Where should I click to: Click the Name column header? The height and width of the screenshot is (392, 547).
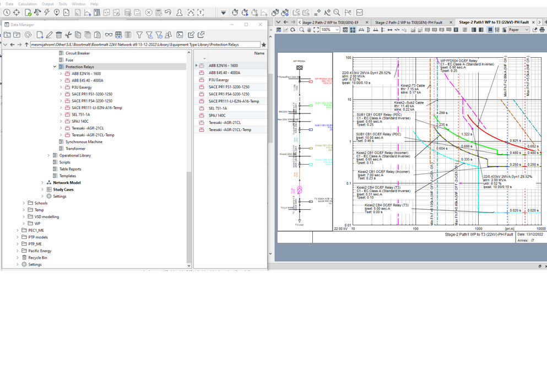click(259, 53)
